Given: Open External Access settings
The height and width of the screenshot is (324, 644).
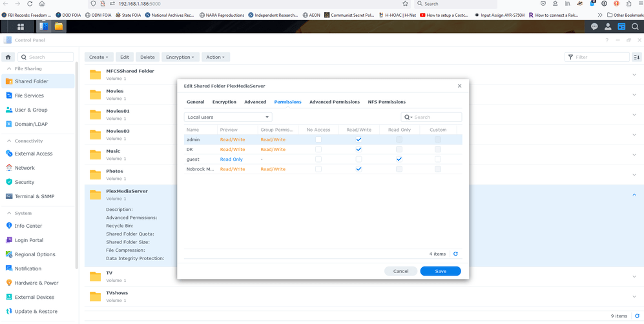Looking at the screenshot, I should 38,154.
